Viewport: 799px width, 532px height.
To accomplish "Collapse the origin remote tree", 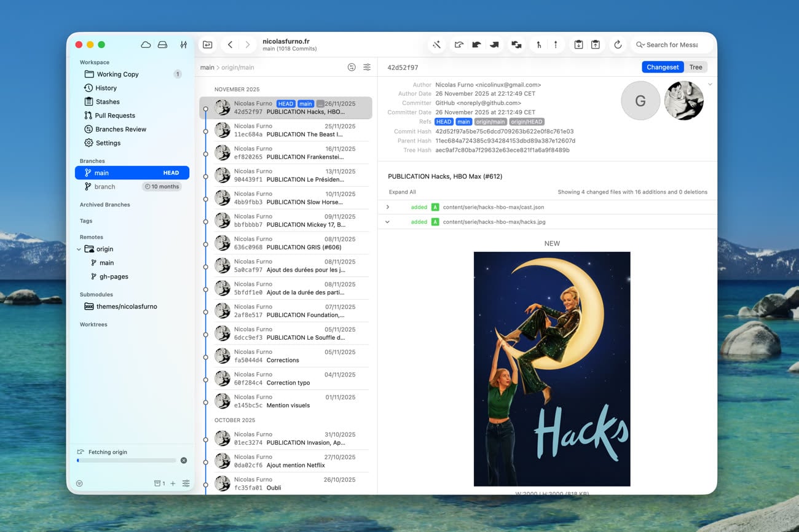I will tap(79, 249).
